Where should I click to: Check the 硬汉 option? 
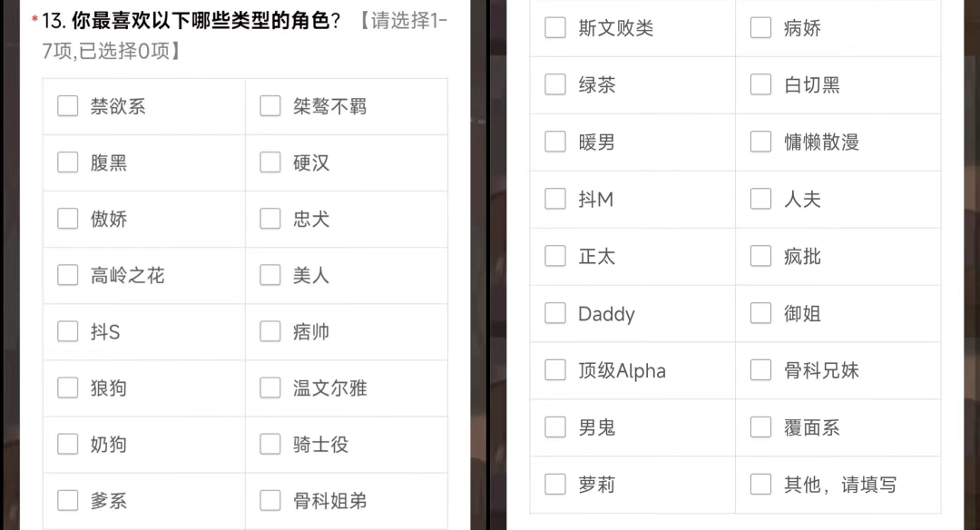(270, 162)
